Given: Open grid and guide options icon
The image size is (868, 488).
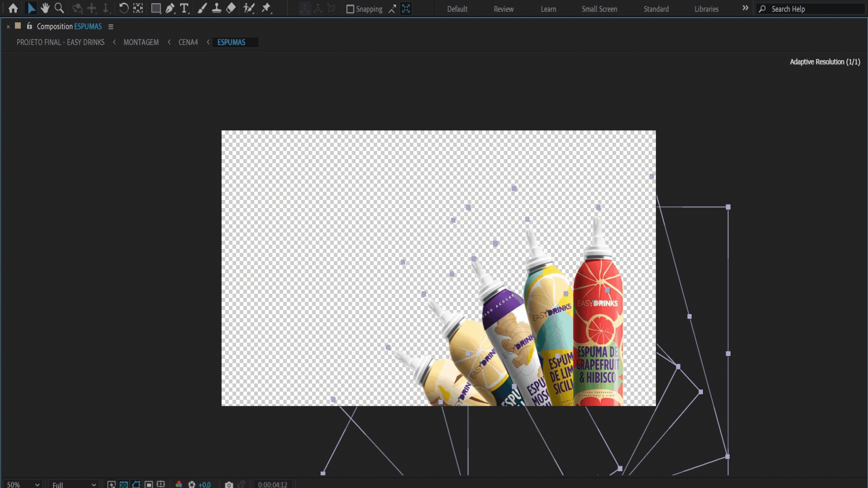Looking at the screenshot, I should 161,484.
